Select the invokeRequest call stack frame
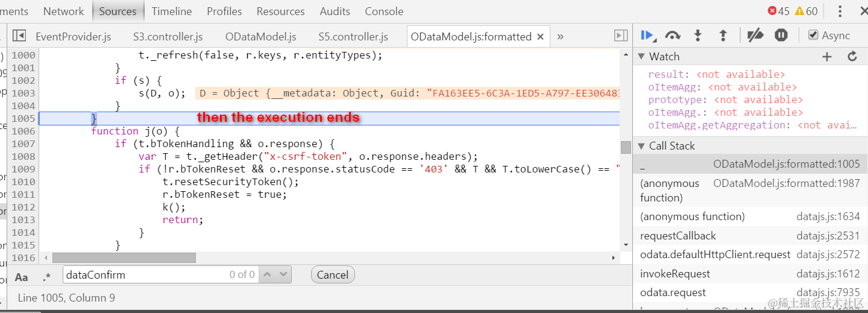868x313 pixels. [x=750, y=274]
